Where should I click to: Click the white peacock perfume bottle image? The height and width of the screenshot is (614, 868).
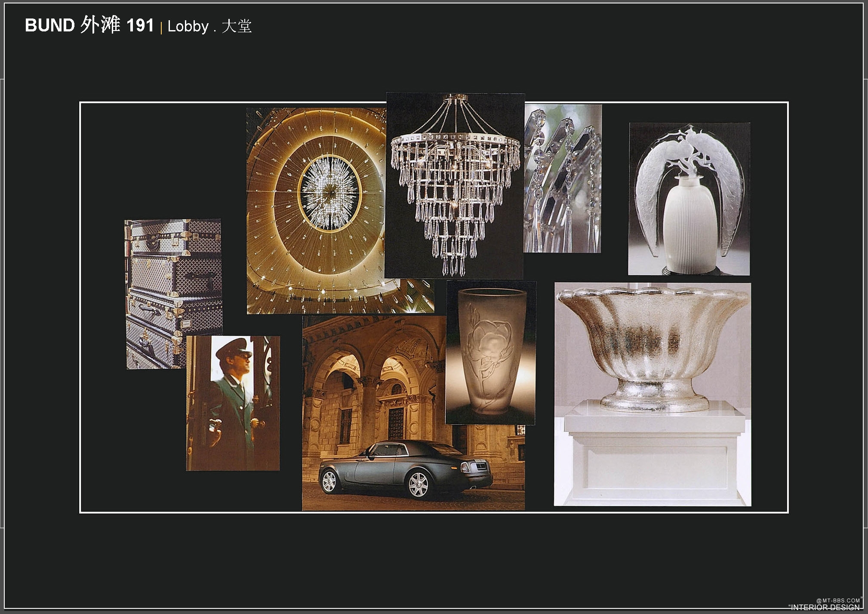click(689, 199)
